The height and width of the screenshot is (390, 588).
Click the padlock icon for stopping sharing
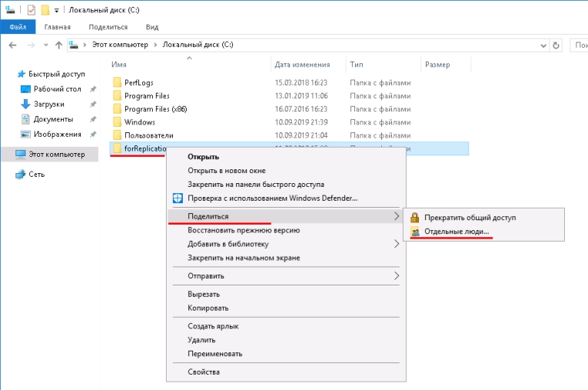click(415, 218)
